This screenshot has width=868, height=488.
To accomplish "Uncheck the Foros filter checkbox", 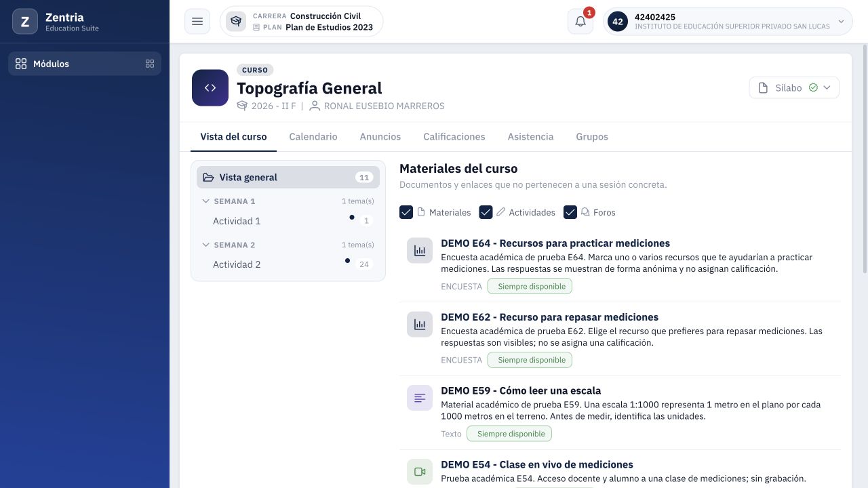I will (570, 212).
